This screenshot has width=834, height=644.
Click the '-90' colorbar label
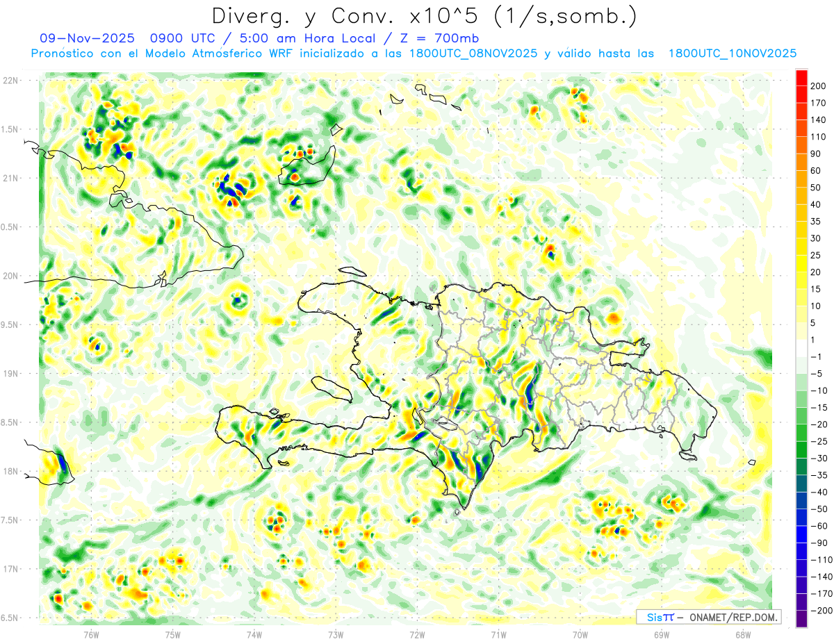click(818, 543)
